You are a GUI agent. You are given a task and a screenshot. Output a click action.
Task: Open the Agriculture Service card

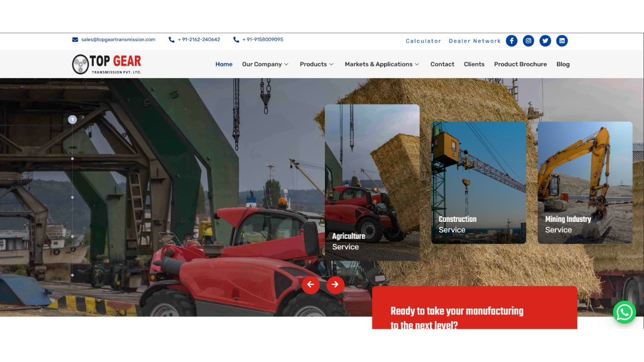[372, 183]
